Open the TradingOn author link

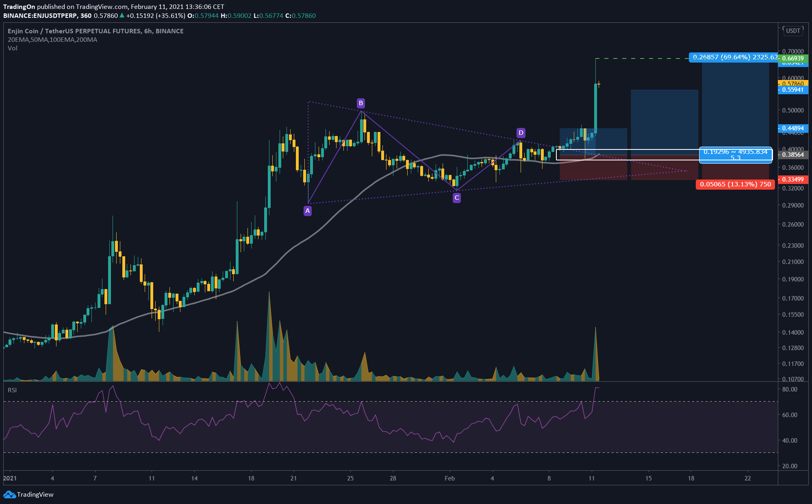(19, 6)
